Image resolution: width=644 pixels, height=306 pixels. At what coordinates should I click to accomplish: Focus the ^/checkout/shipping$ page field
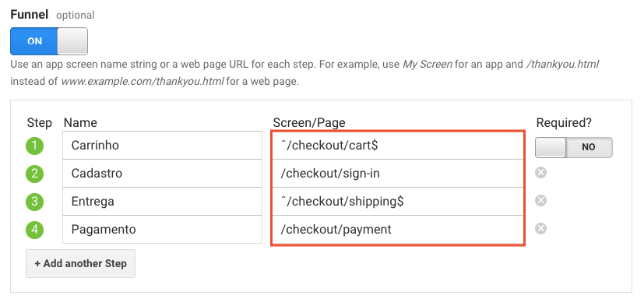tap(398, 201)
